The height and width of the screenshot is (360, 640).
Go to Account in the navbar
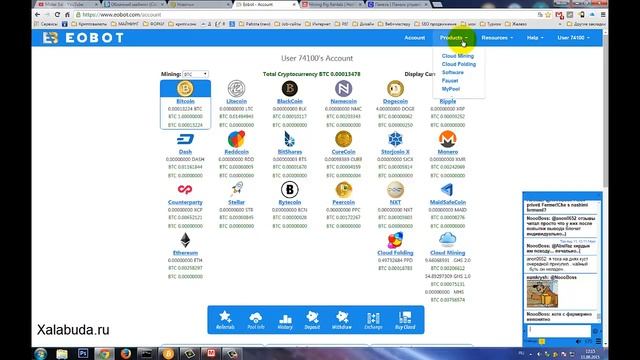click(415, 38)
